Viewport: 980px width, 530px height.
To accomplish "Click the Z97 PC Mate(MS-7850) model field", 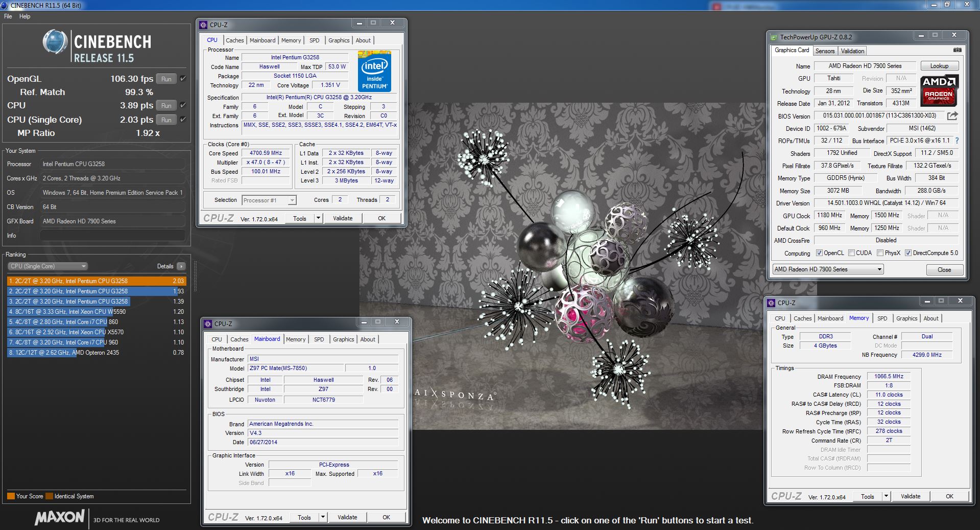I will coord(296,368).
